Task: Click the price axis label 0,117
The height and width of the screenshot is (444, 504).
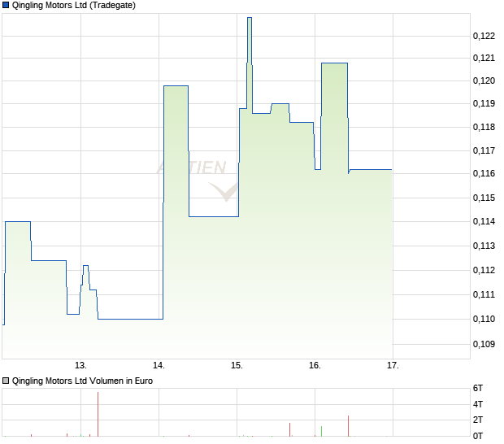Action: [484, 150]
